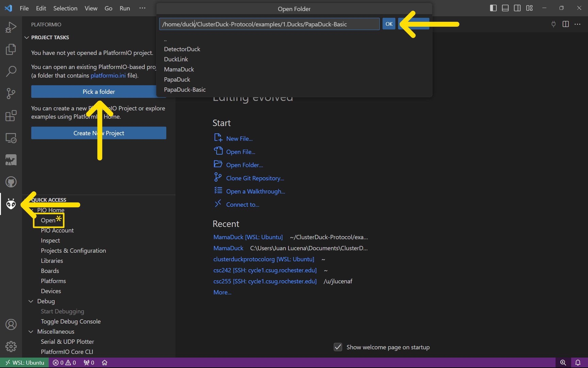Click the PlatformIO Home status bar icon
588x368 pixels.
coord(104,362)
